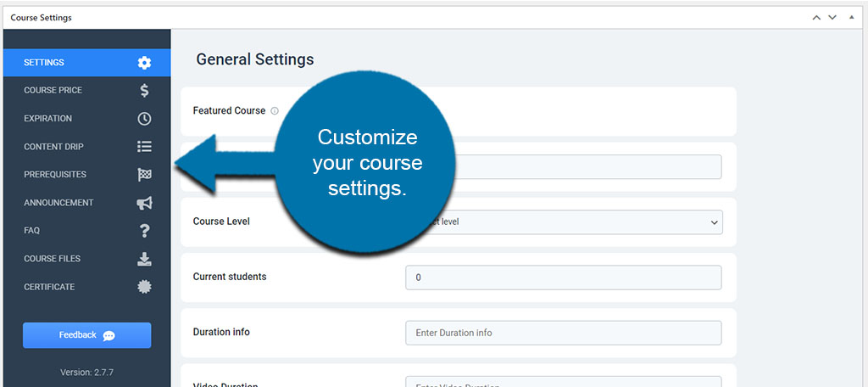Move Course Settings panel up

816,18
